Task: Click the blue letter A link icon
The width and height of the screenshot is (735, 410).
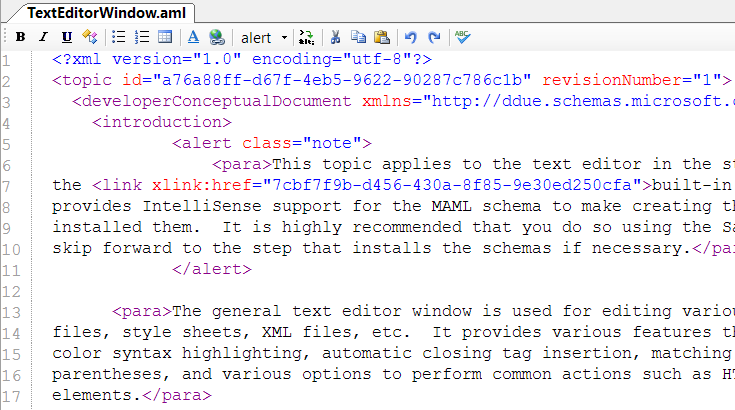Action: click(193, 37)
